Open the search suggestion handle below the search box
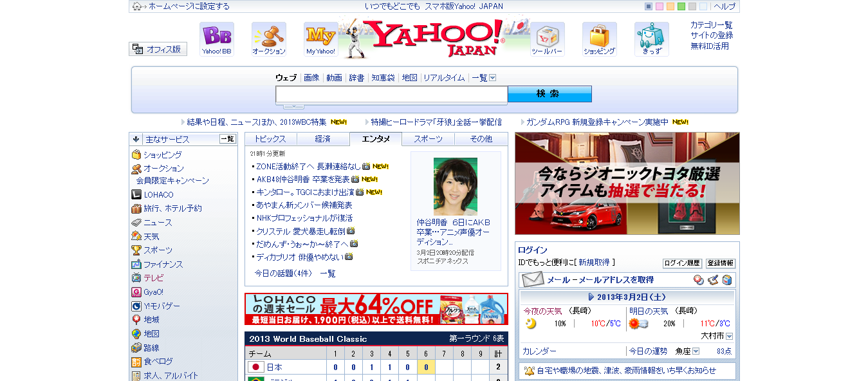 point(293,106)
